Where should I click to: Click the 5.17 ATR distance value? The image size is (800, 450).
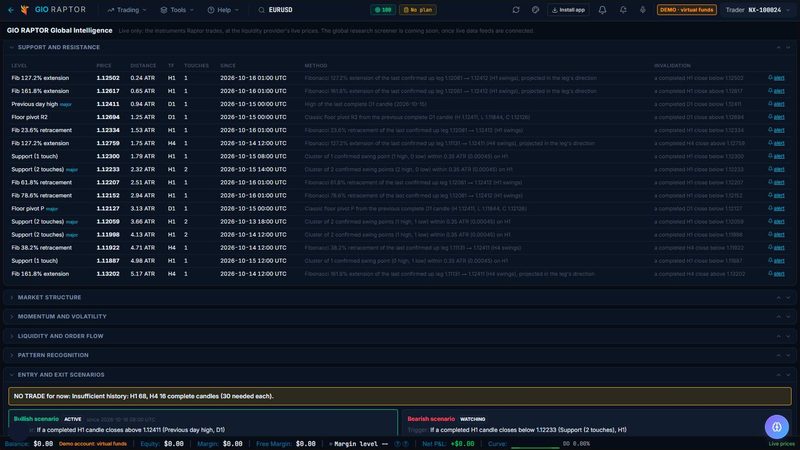tap(142, 273)
